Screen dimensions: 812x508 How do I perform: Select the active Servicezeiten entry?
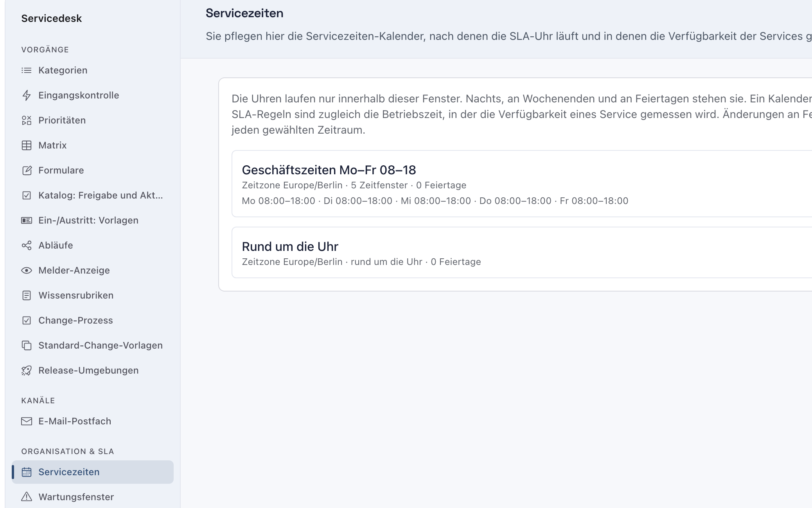[93, 472]
